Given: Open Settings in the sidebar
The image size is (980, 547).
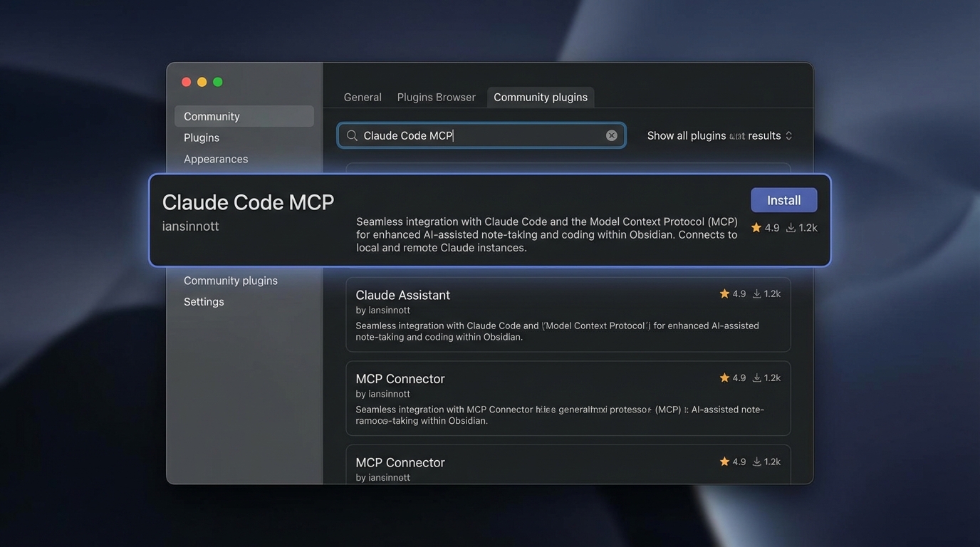Looking at the screenshot, I should tap(204, 301).
